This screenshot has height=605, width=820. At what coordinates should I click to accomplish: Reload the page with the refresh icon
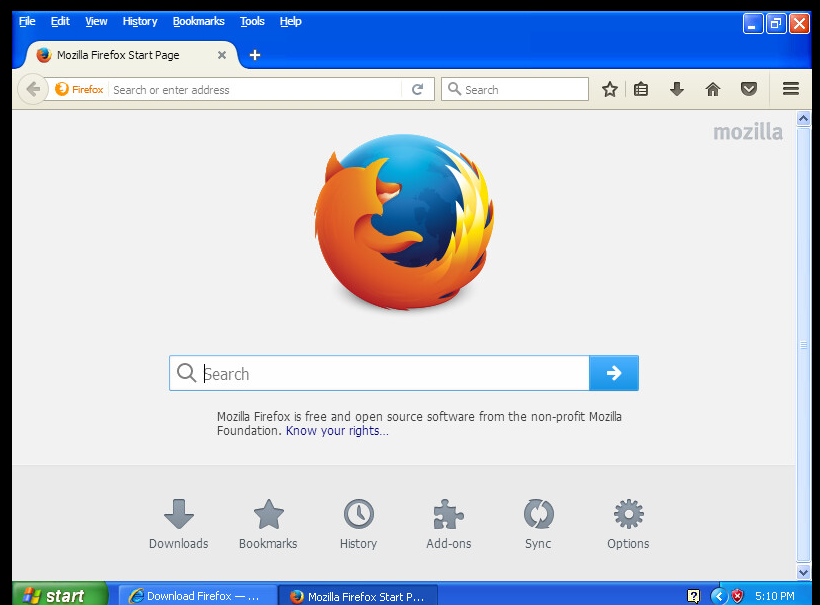(x=417, y=89)
